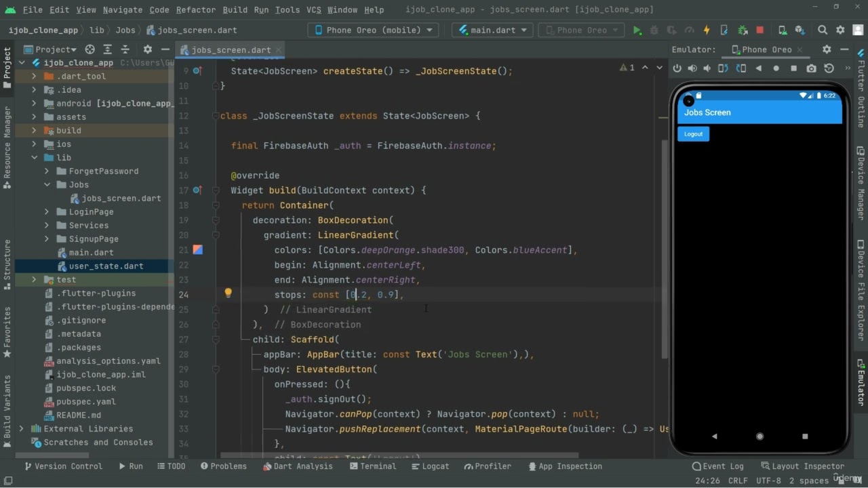Open the Layout Inspector tool window
The width and height of the screenshot is (868, 488).
click(x=802, y=466)
